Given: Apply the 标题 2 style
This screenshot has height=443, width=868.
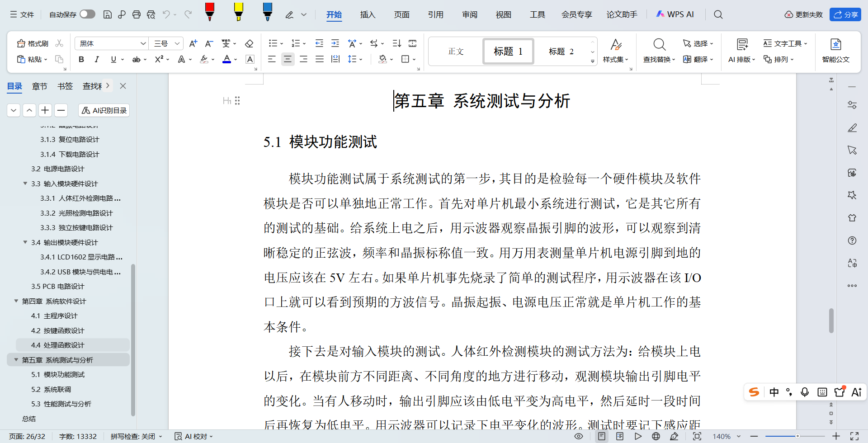Looking at the screenshot, I should pyautogui.click(x=561, y=51).
